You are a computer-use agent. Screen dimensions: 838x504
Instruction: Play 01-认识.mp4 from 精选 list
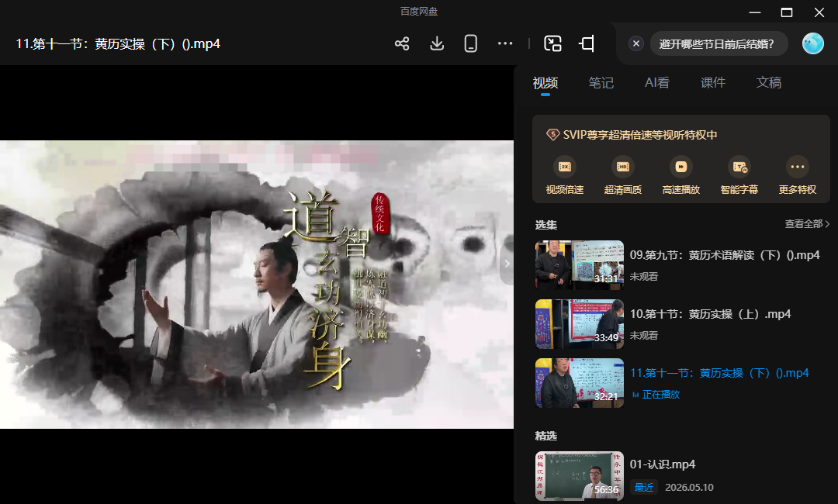(x=662, y=464)
